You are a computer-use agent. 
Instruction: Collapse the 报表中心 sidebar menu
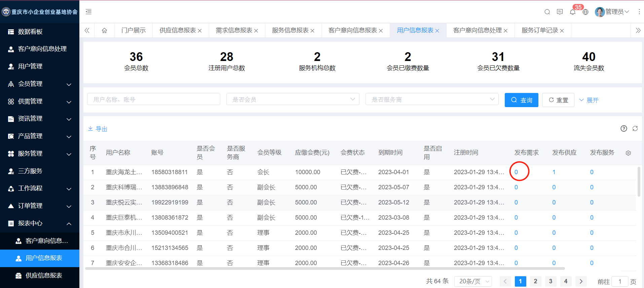click(40, 223)
